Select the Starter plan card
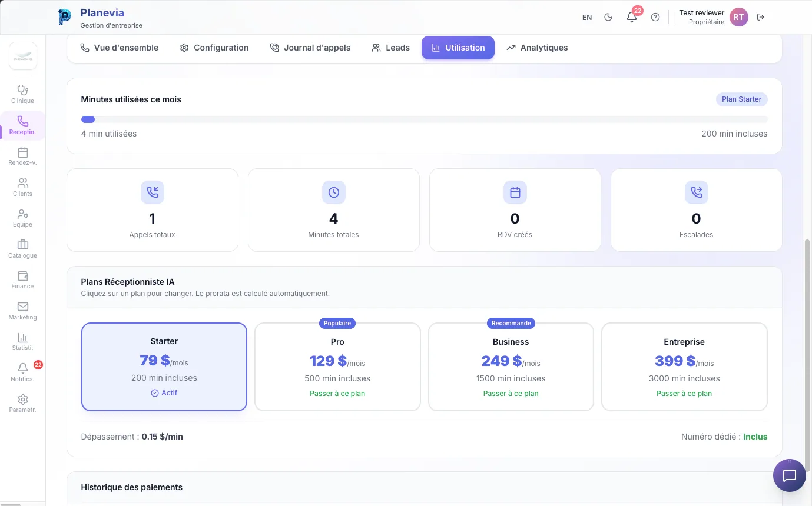 tap(164, 367)
